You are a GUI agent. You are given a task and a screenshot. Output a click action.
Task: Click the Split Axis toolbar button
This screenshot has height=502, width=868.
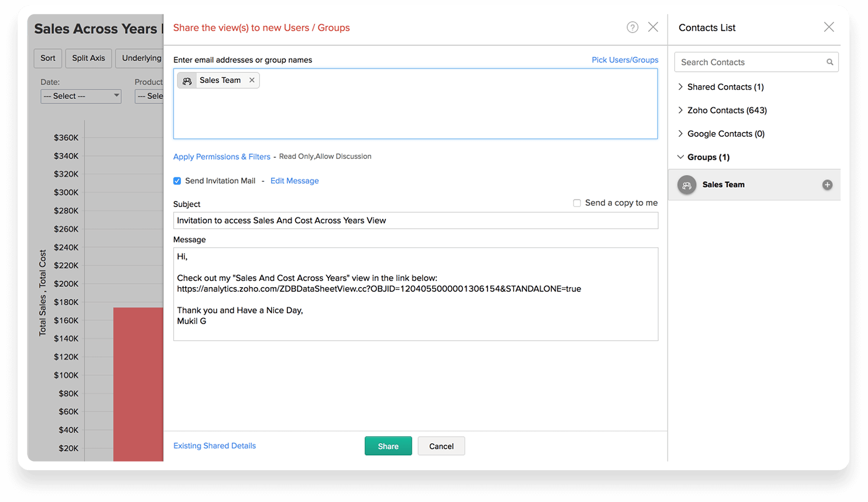point(88,58)
